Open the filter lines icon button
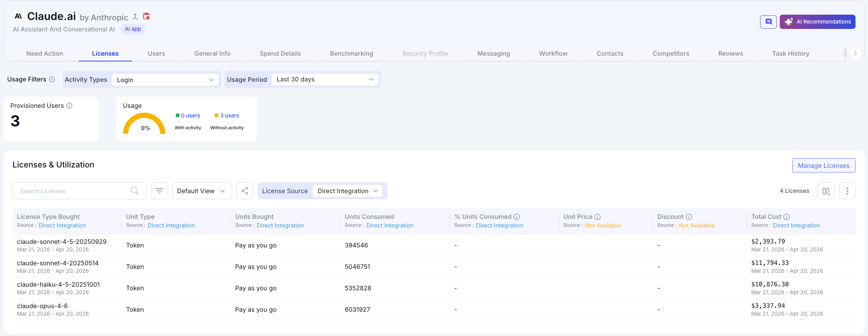This screenshot has height=336, width=868. click(x=159, y=191)
